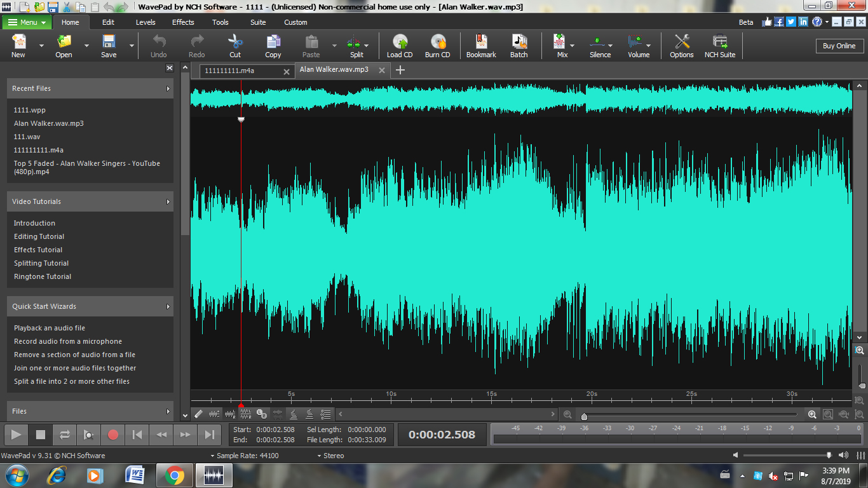The width and height of the screenshot is (868, 488).
Task: Open an audio file with the Open icon
Action: [x=64, y=46]
